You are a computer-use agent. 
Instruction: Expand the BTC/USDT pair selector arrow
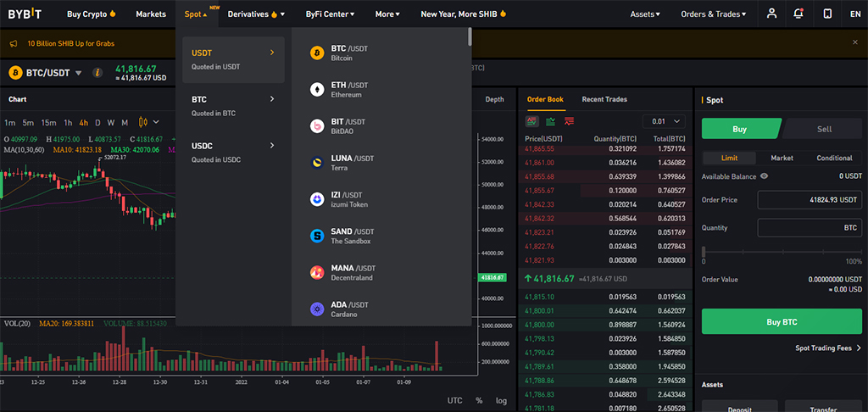coord(78,73)
